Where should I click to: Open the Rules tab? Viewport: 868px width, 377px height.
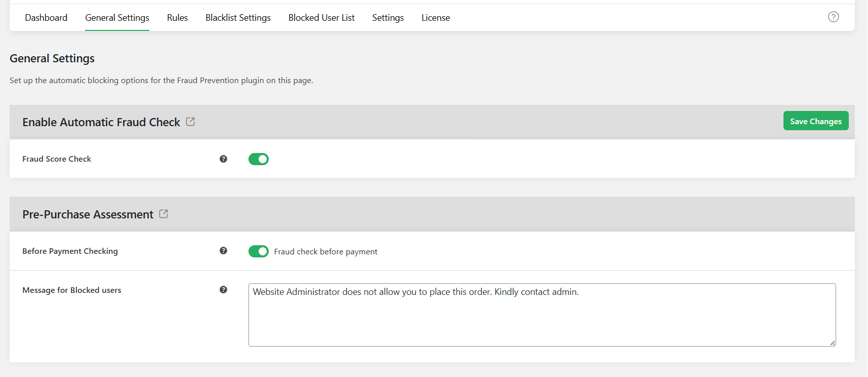point(177,17)
